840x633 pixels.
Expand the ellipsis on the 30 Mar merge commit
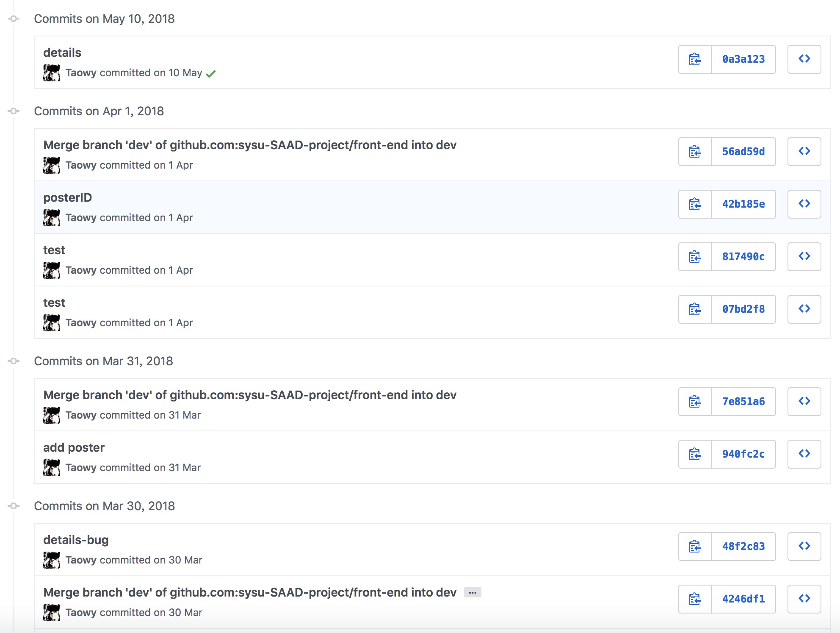[472, 593]
